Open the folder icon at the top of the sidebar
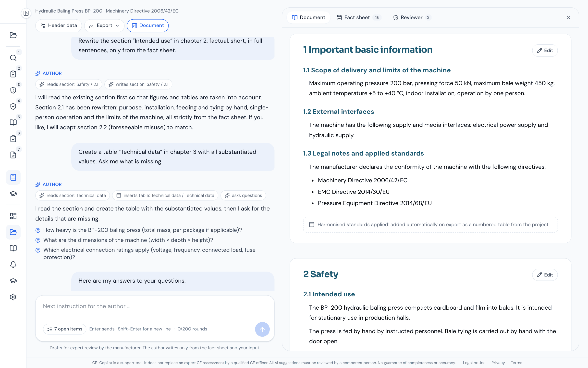588x368 pixels. (x=13, y=35)
